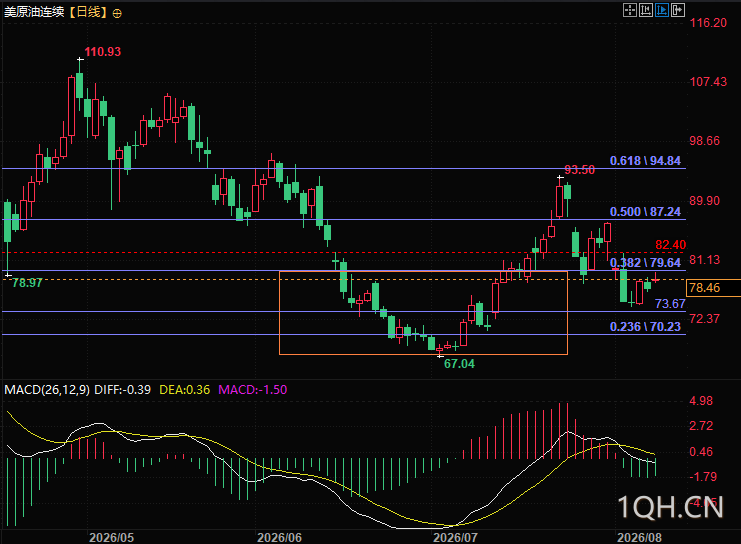Click the circled-plus icon next to 日线
Viewport: 741px width, 544px height.
click(117, 13)
